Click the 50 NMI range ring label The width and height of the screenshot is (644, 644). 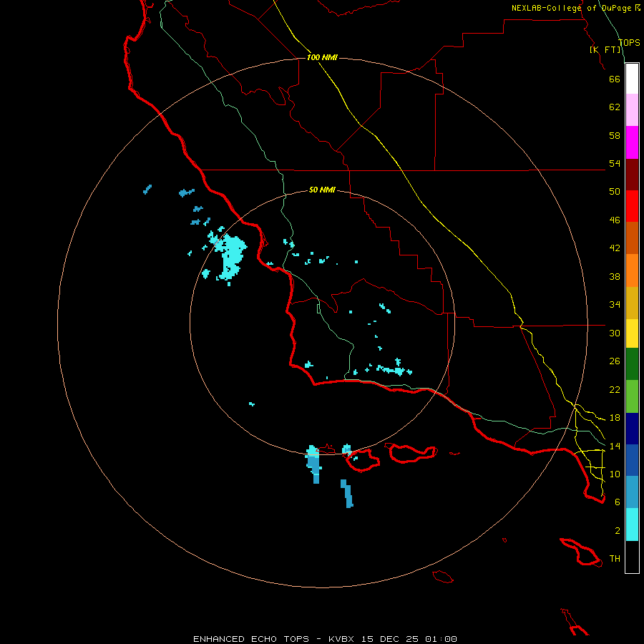point(322,190)
